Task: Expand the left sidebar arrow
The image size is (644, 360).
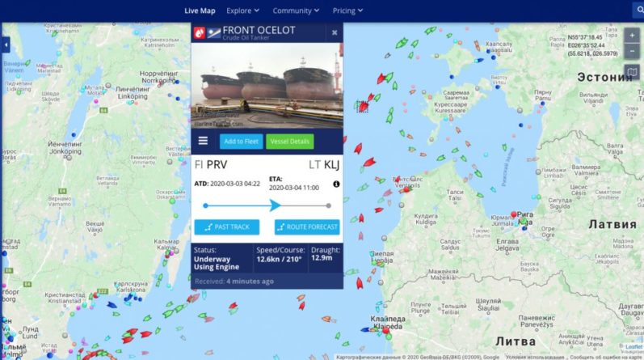Action: coord(6,44)
